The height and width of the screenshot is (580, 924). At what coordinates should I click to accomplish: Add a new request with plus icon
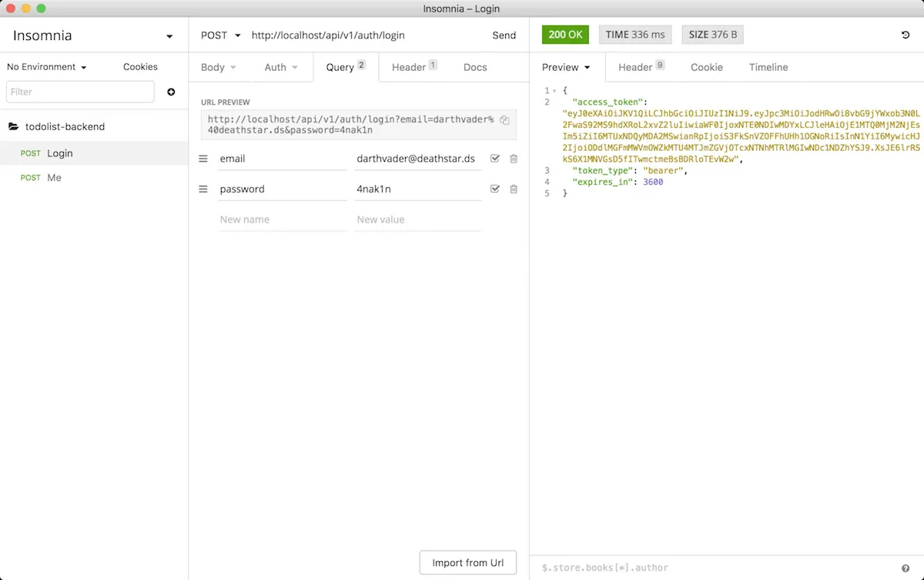[171, 92]
